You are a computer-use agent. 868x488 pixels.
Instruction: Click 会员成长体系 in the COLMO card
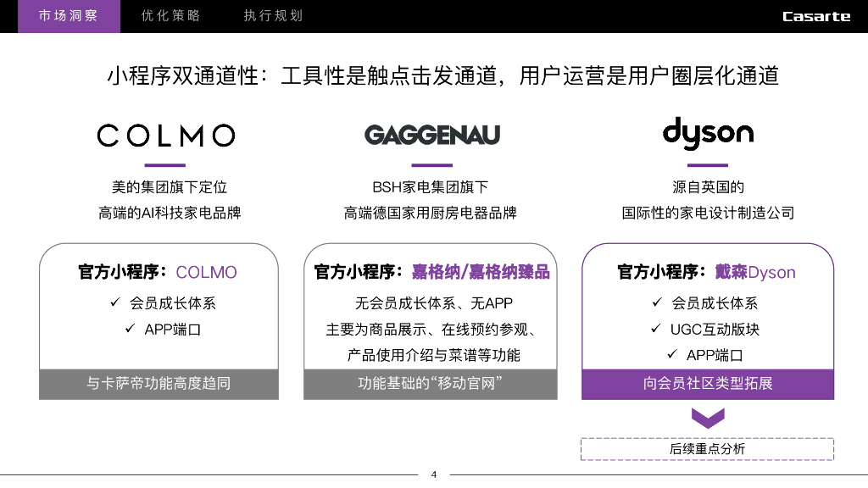(x=172, y=303)
